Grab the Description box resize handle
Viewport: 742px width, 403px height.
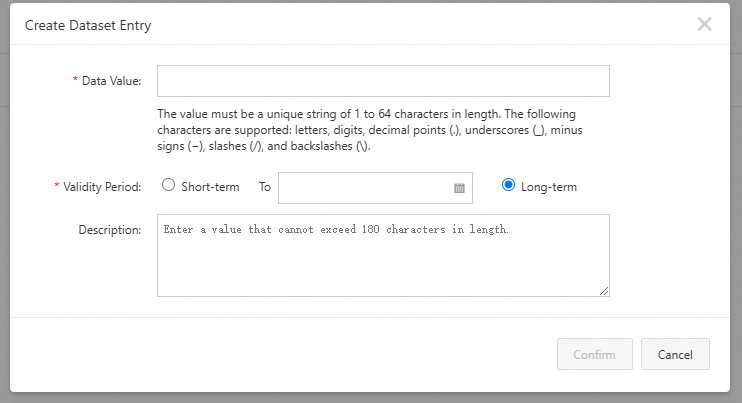[x=604, y=291]
